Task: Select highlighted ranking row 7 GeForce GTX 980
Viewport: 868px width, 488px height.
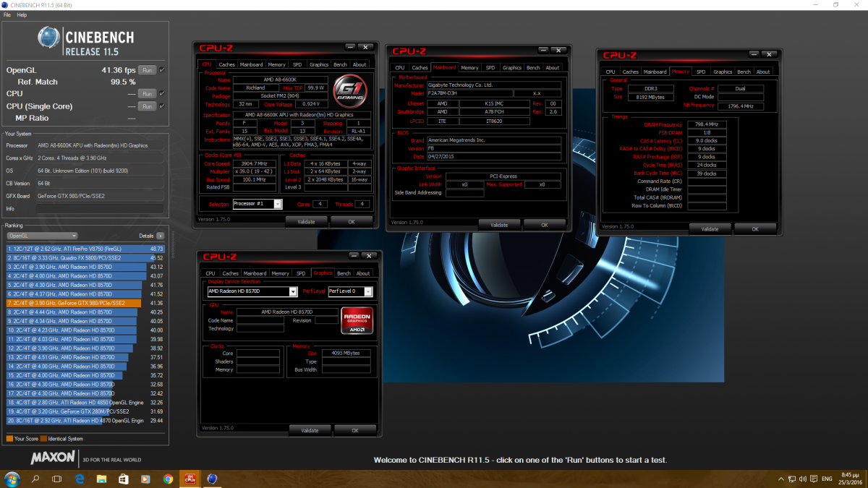Action: pos(85,303)
